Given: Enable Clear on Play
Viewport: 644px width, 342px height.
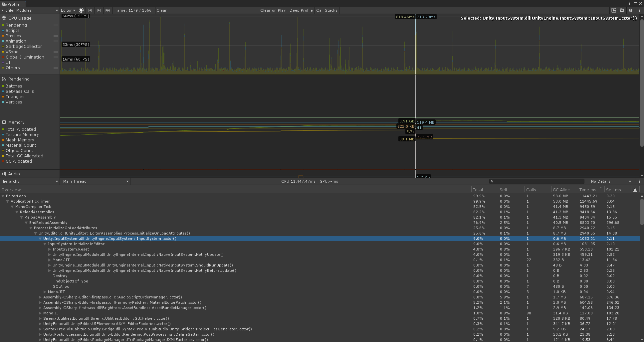Looking at the screenshot, I should point(273,10).
